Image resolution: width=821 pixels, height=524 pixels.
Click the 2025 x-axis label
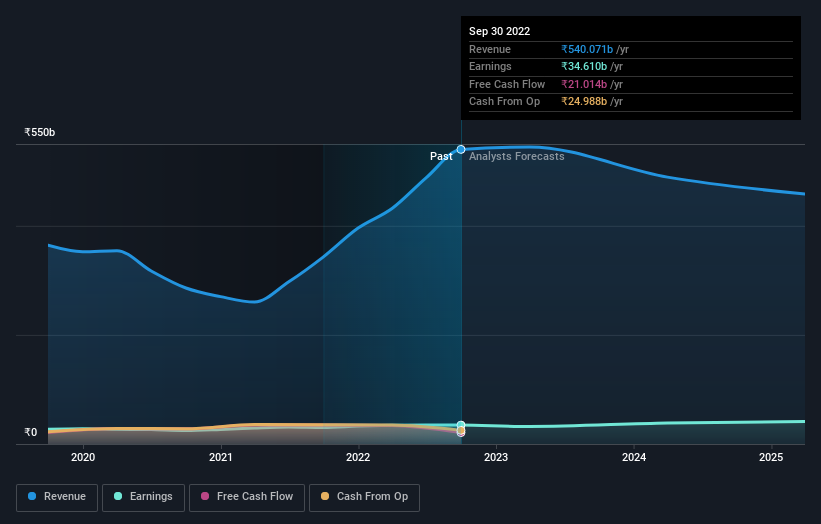[x=771, y=458]
